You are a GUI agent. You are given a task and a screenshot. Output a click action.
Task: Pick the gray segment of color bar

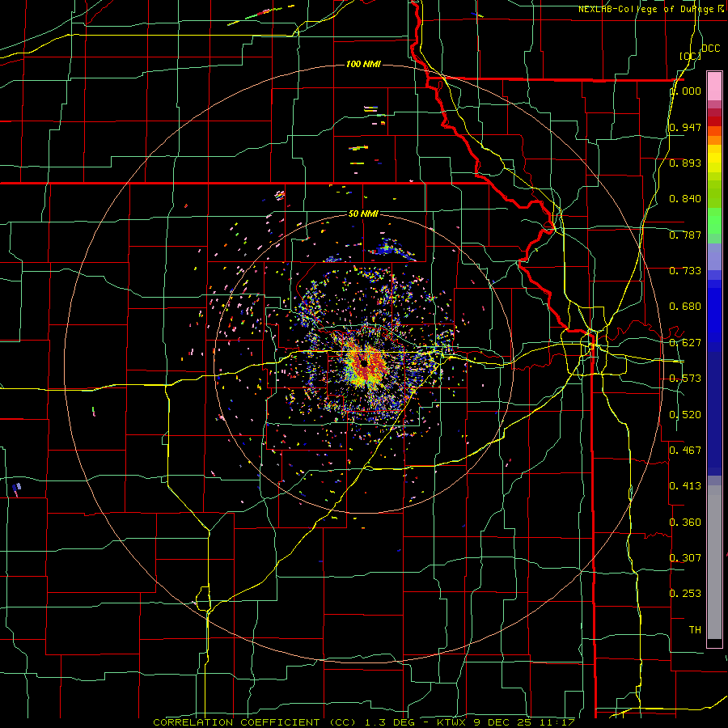tap(714, 562)
